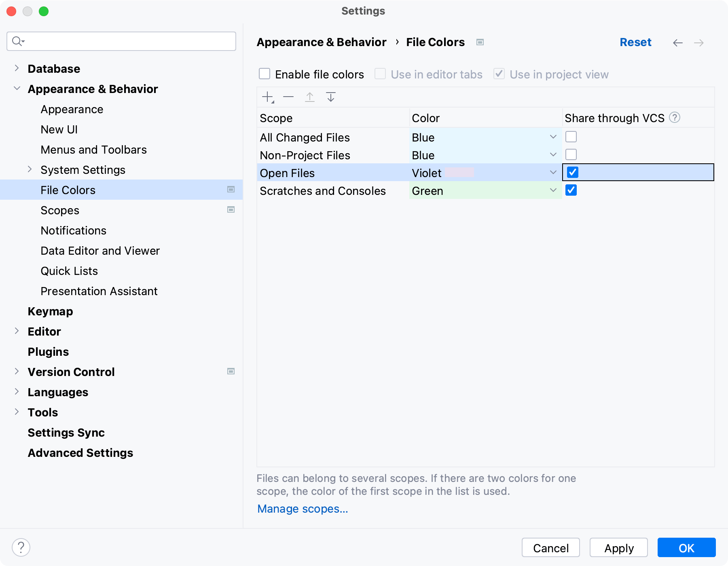
Task: Click the help question mark button
Action: [21, 547]
